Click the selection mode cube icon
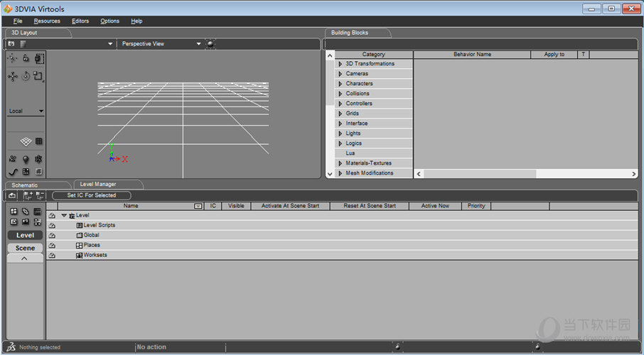Screen dimensions: 644x355 pyautogui.click(x=39, y=58)
